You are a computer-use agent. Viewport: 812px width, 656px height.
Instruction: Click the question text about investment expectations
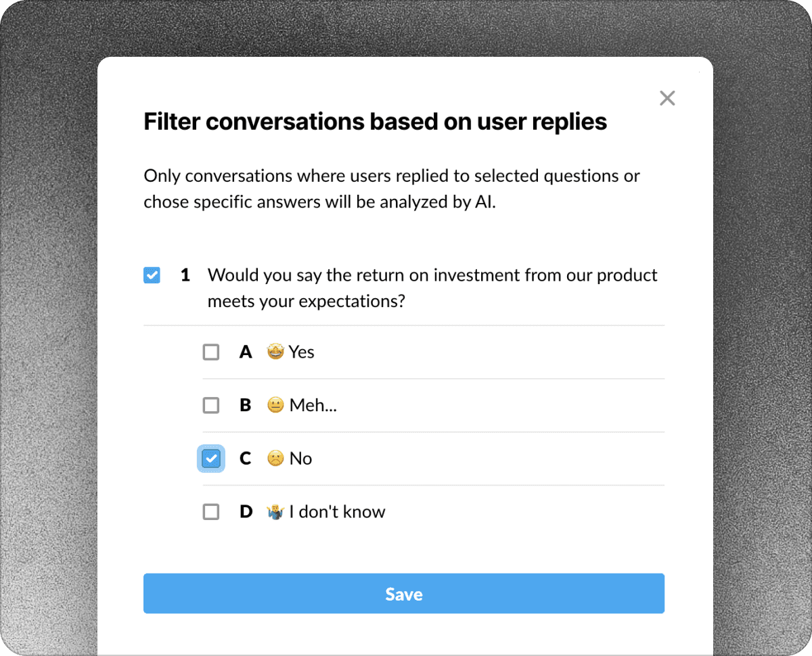point(433,287)
